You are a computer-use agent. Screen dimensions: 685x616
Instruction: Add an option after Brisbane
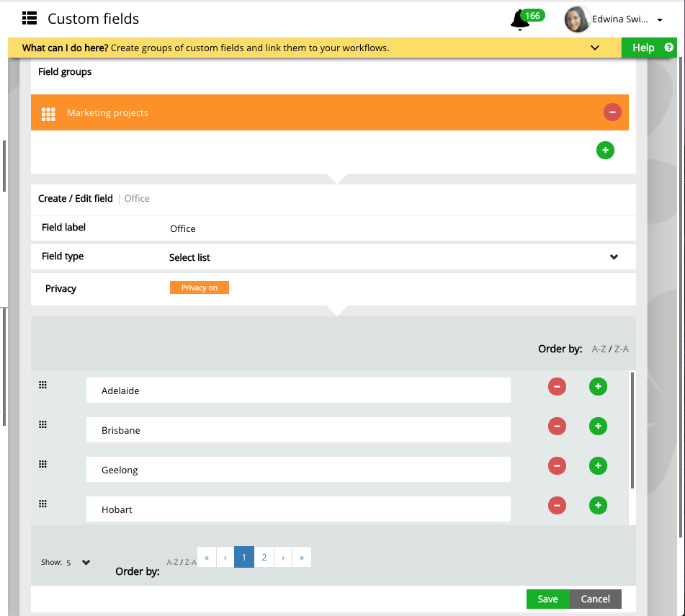coord(598,426)
